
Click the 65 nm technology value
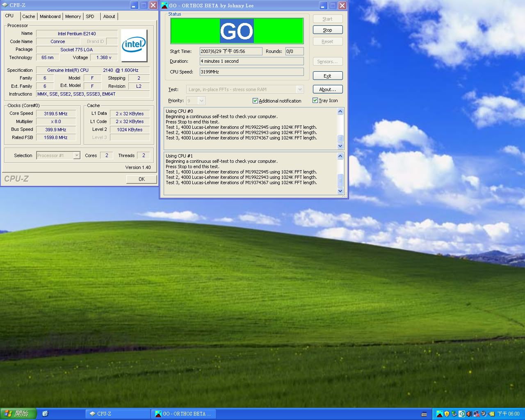(x=48, y=57)
